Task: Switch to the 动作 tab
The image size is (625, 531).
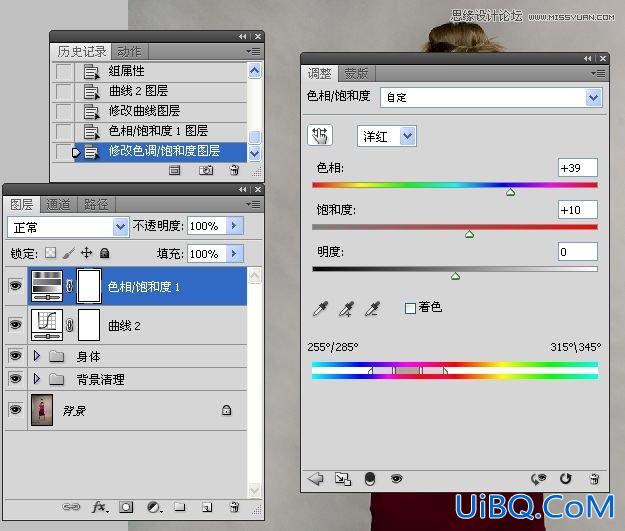Action: pyautogui.click(x=129, y=51)
